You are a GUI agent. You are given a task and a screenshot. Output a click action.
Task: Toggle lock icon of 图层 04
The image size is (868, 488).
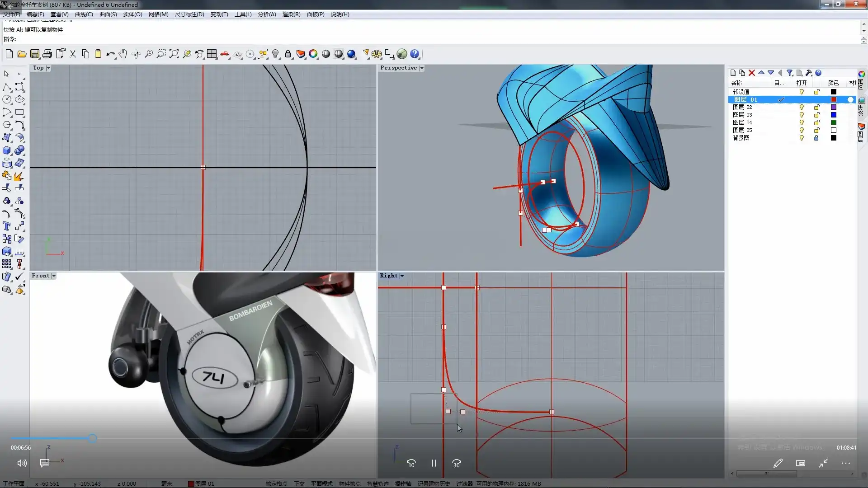816,122
